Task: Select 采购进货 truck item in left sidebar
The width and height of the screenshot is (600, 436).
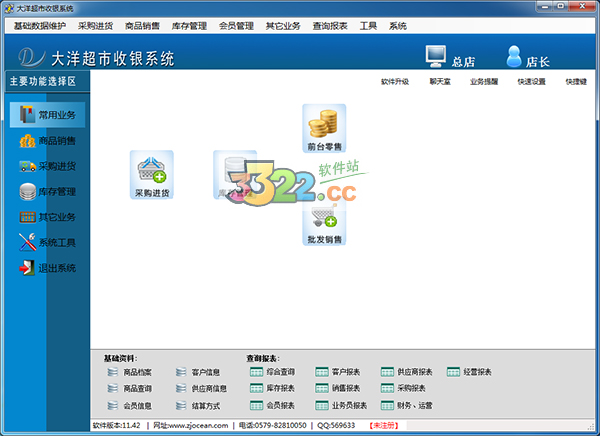Action: tap(47, 166)
